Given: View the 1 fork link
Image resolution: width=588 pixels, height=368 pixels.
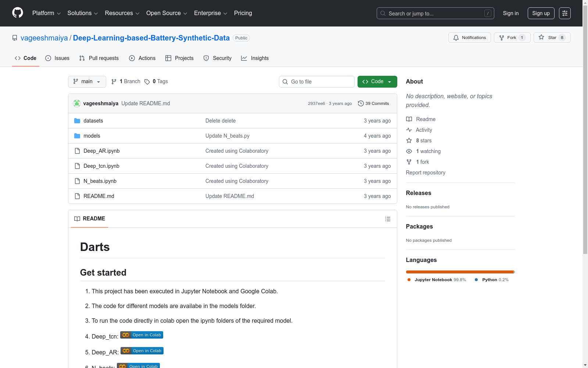Looking at the screenshot, I should [417, 162].
